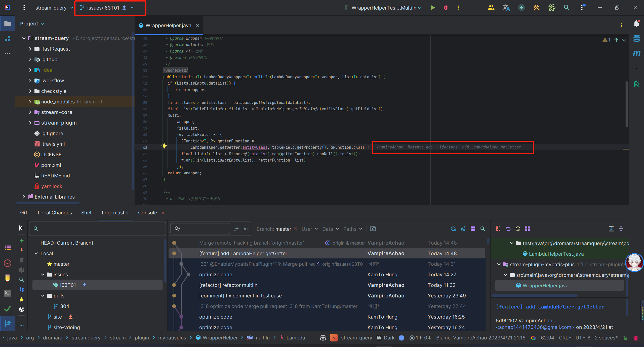Open the Shelf tab
The height and width of the screenshot is (347, 644).
coord(87,213)
